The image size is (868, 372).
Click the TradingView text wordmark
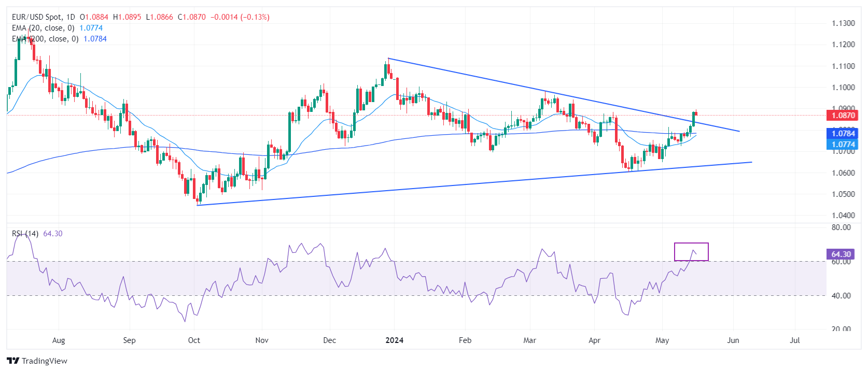pyautogui.click(x=45, y=361)
